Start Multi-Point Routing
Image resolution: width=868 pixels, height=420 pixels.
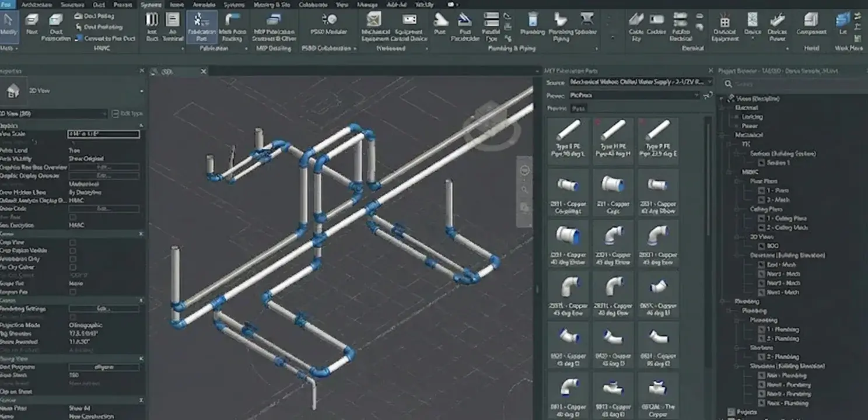click(232, 27)
